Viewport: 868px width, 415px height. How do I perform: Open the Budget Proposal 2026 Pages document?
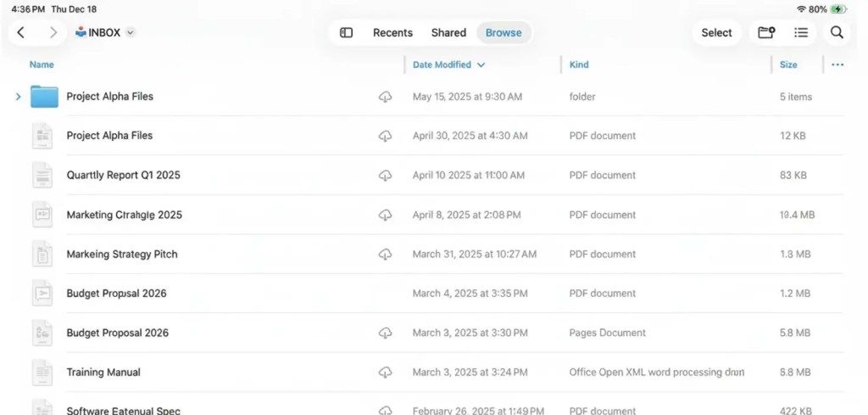117,334
